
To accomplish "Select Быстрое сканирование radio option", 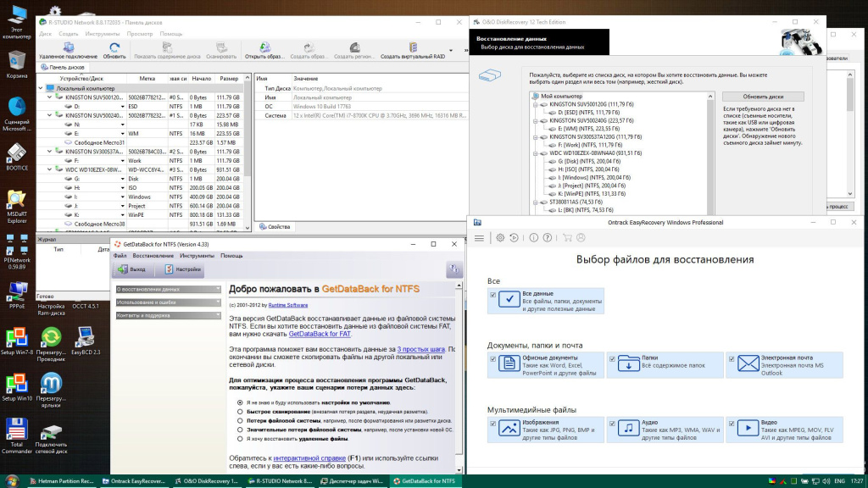I will [x=240, y=412].
